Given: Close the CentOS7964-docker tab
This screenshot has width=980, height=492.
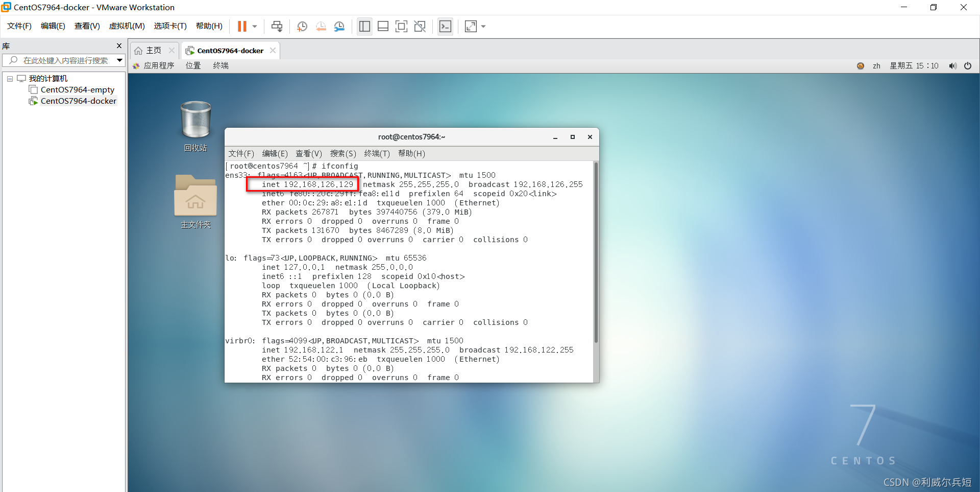Looking at the screenshot, I should click(x=273, y=50).
